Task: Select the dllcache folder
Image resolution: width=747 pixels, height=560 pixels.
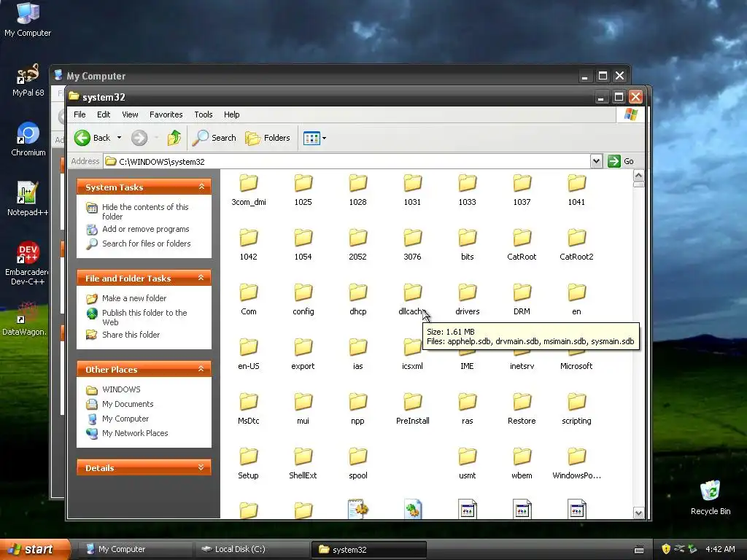Action: [x=413, y=300]
